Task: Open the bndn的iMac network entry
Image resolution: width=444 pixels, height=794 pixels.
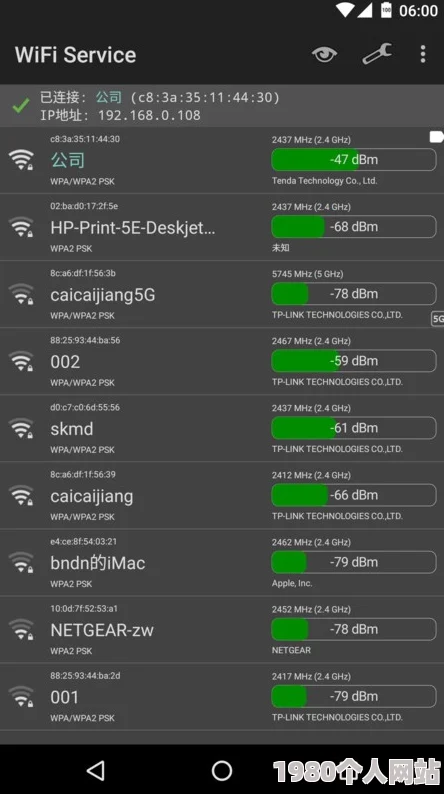Action: point(222,563)
